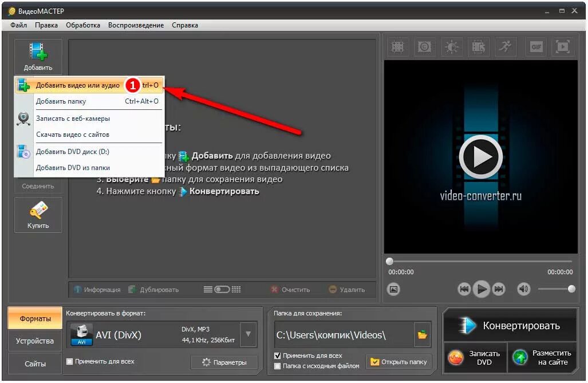Click the large play overlay in preview
The width and height of the screenshot is (588, 383).
tap(481, 156)
